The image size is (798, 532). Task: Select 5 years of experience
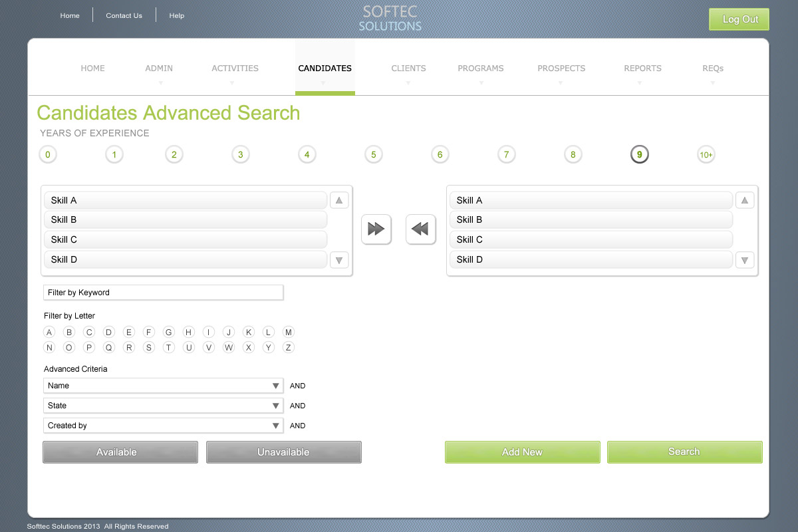[373, 155]
